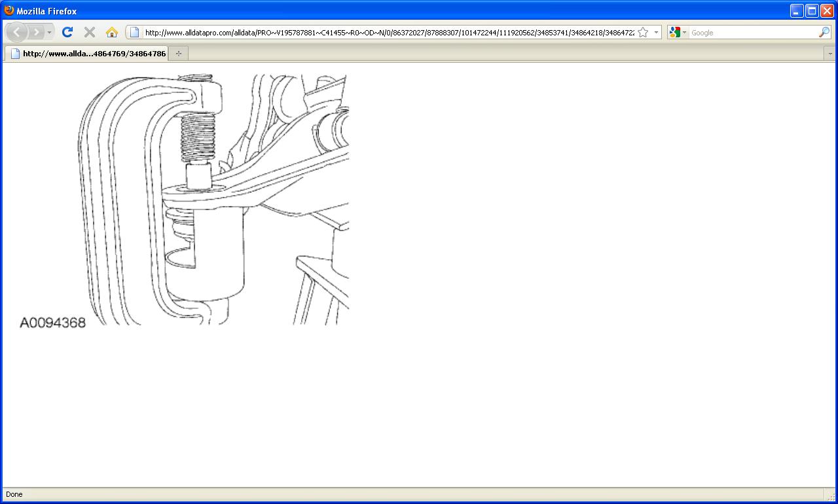Maximize the Firefox window
The height and width of the screenshot is (504, 838).
click(x=812, y=10)
